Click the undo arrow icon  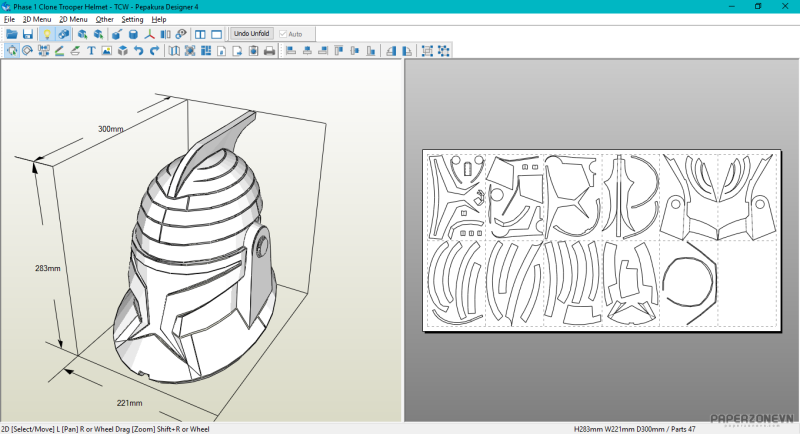[x=138, y=51]
